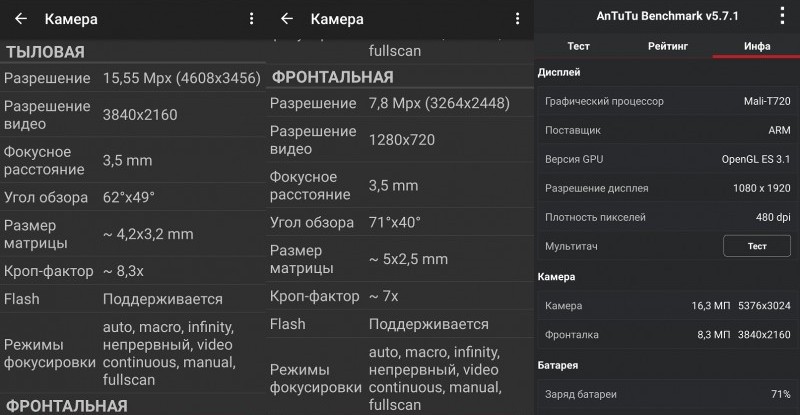The height and width of the screenshot is (415, 800).
Task: Select the 7,8 Mpx front resolution row
Action: point(399,104)
